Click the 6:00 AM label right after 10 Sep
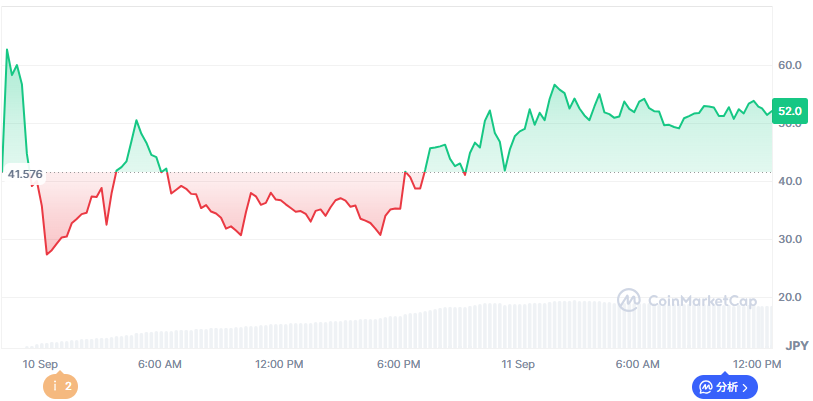 160,364
